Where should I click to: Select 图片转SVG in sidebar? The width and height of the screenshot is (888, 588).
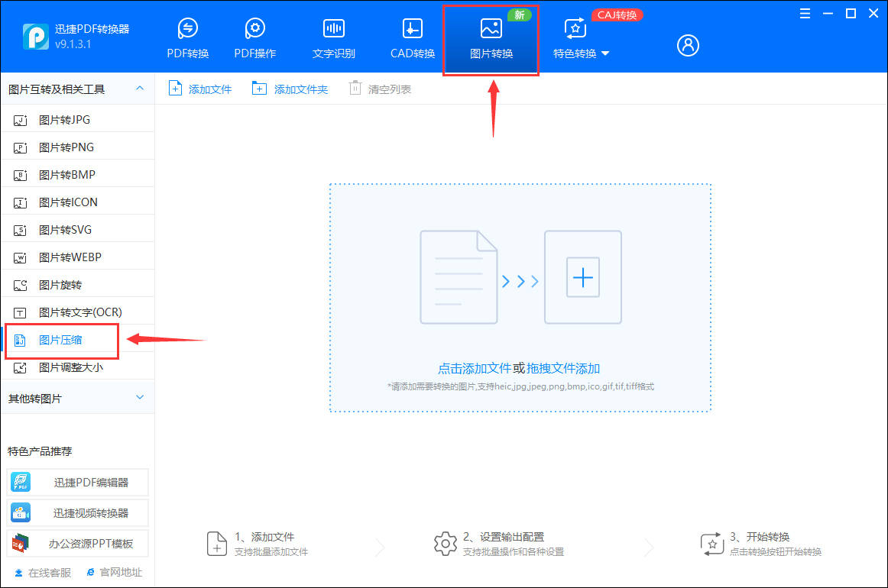78,230
